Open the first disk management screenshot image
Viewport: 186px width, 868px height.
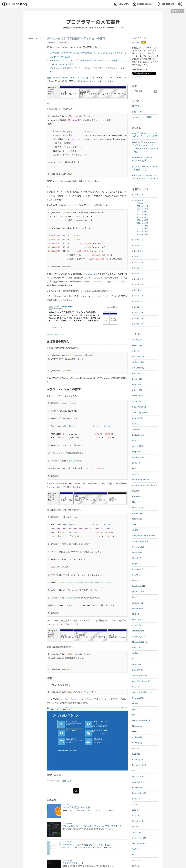point(87,92)
